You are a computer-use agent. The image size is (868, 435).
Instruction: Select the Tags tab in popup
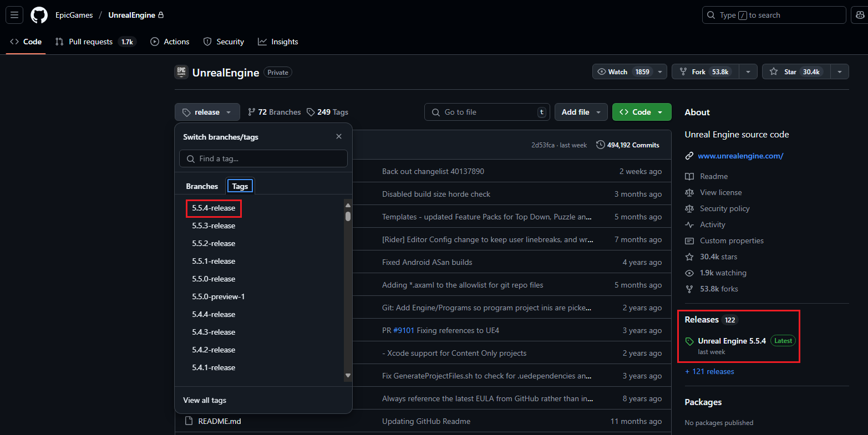(240, 186)
